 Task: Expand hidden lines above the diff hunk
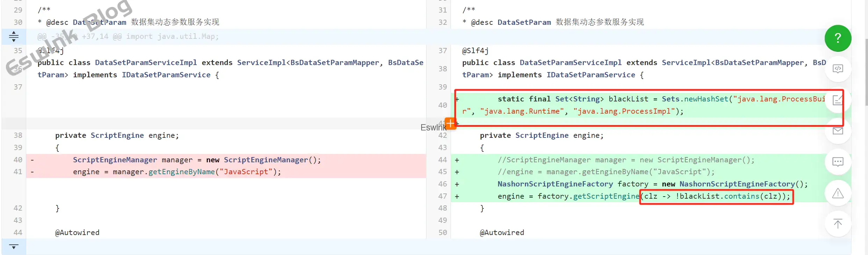coord(14,36)
